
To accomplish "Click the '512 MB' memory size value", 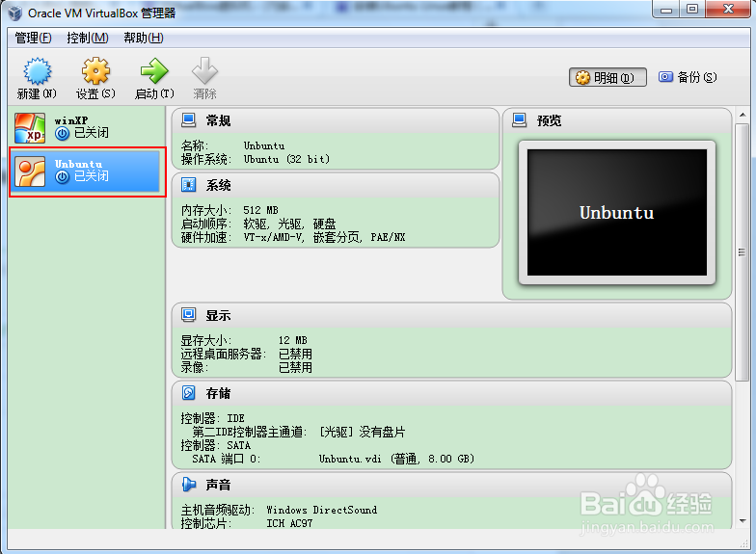I will (x=260, y=210).
